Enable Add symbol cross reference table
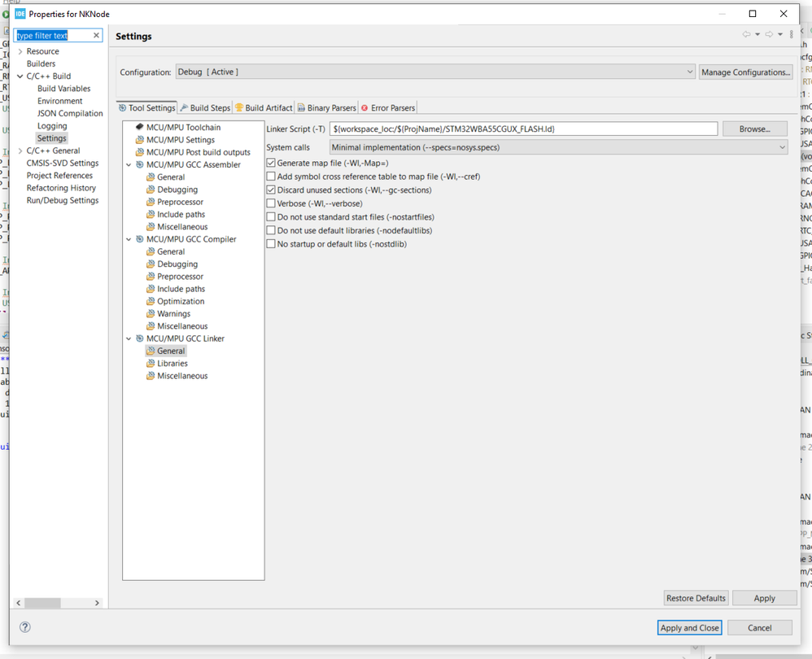 point(271,176)
